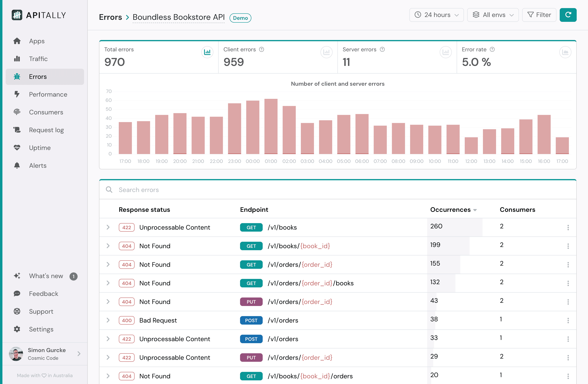Click the Apps home icon

click(x=17, y=41)
